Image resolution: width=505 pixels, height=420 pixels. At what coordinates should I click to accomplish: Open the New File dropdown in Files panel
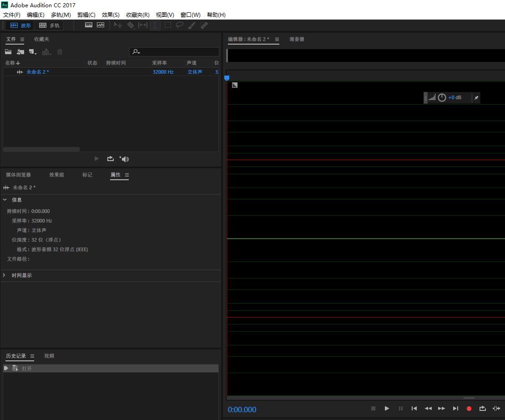[33, 52]
